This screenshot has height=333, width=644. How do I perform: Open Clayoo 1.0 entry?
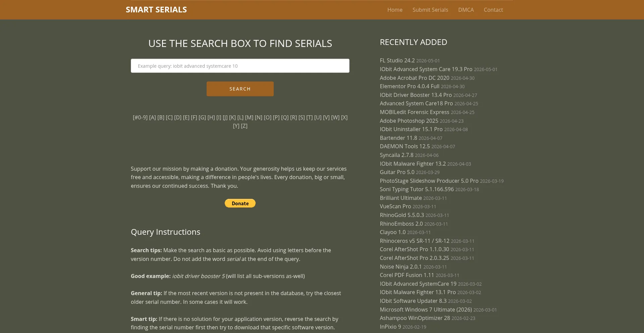[x=393, y=232]
